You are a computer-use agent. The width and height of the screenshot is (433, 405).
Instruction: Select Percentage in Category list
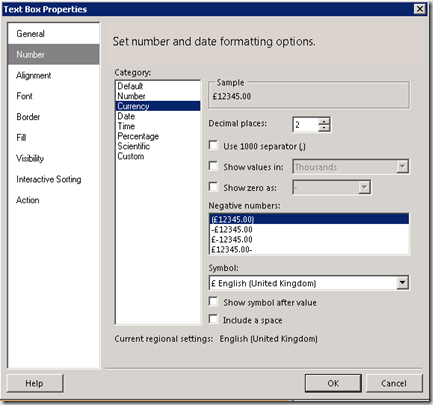[138, 136]
